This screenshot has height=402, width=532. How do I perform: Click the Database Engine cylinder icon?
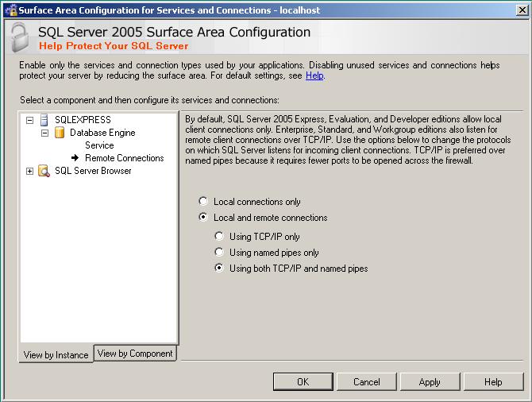60,133
